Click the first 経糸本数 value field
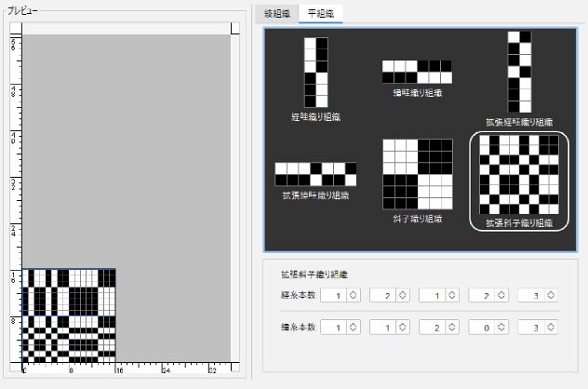Viewport: 588px width, 389px height. (x=334, y=295)
